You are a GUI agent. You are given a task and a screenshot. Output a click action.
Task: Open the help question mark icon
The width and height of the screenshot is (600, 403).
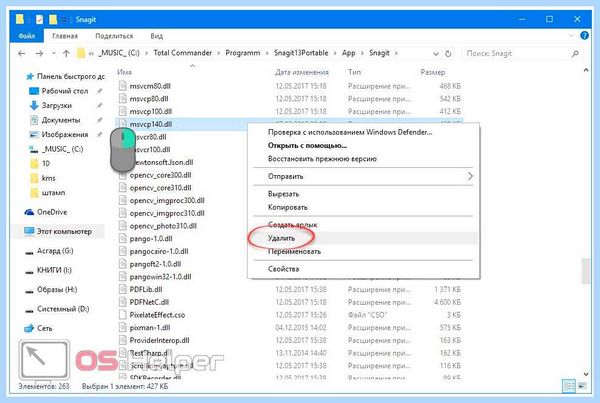click(x=584, y=36)
